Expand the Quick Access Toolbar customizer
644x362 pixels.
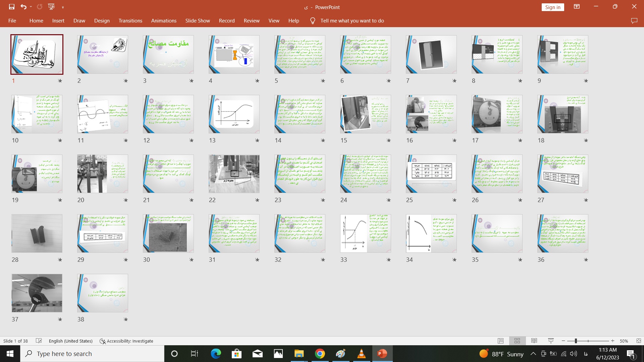(x=63, y=7)
